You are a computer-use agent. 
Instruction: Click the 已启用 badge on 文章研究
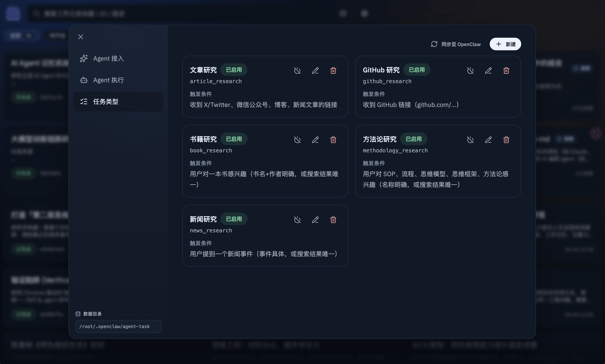coord(234,70)
